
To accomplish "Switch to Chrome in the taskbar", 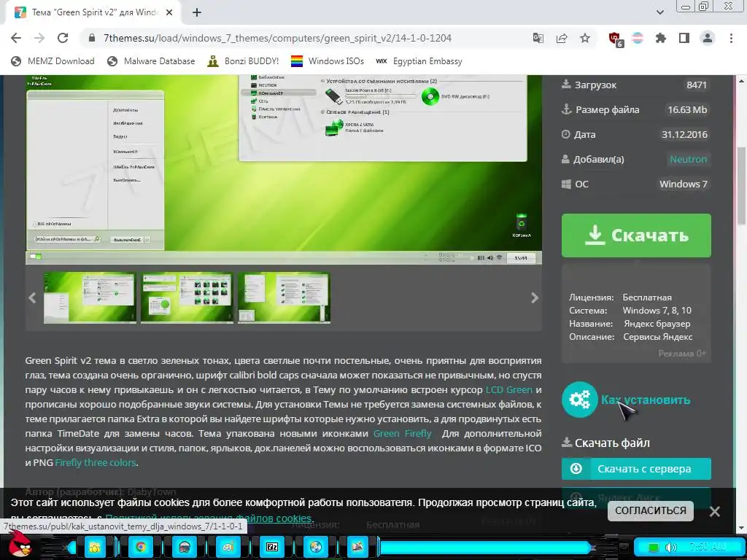I will (x=140, y=547).
